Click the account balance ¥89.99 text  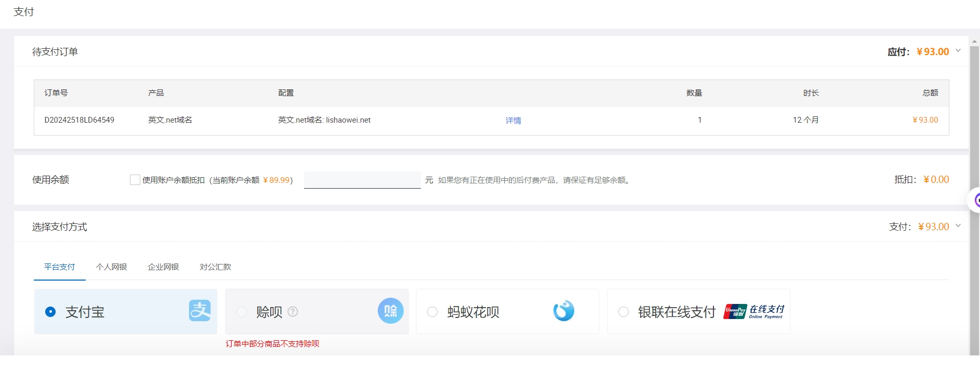276,180
